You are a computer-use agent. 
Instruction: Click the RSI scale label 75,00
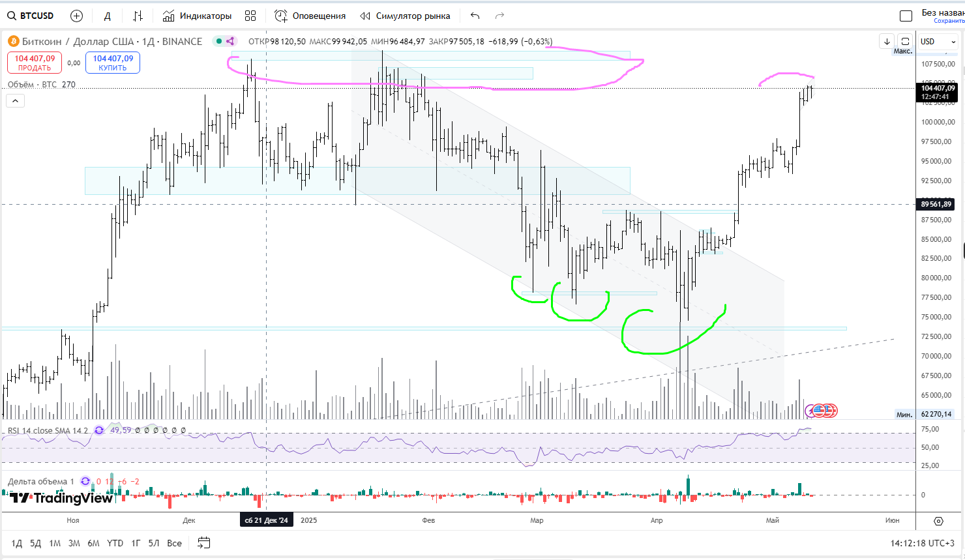click(x=930, y=429)
